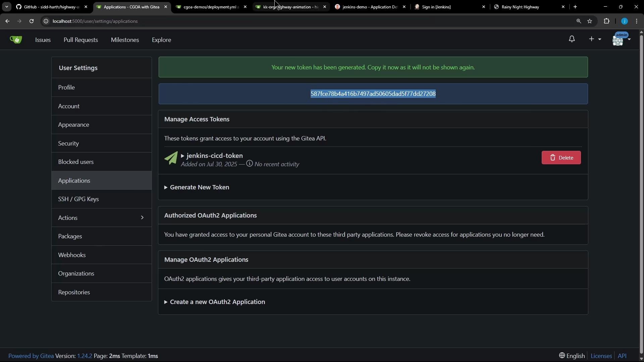Open the API footer link
This screenshot has width=644, height=362.
[x=622, y=356]
